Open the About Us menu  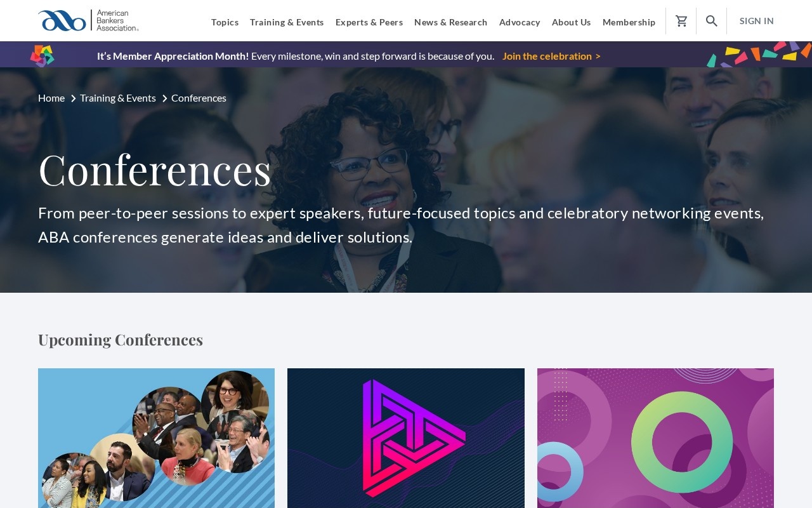pos(571,22)
